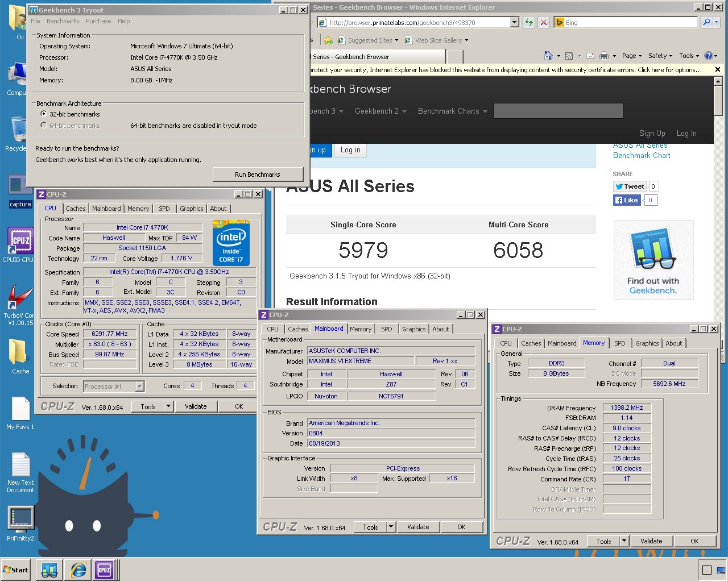Viewport: 728px width, 582px height.
Task: Click the IE stop loading red X icon
Action: [x=544, y=22]
